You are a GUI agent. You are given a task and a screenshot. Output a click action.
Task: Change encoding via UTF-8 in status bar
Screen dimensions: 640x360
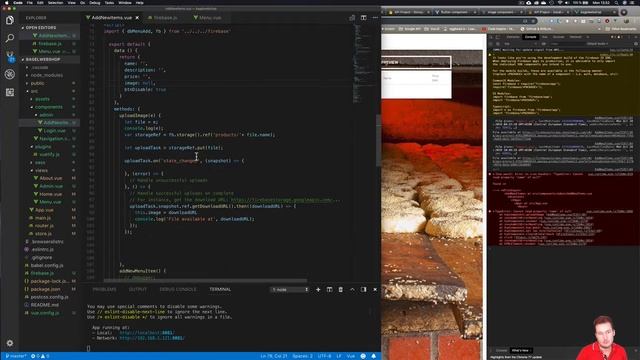(x=324, y=356)
